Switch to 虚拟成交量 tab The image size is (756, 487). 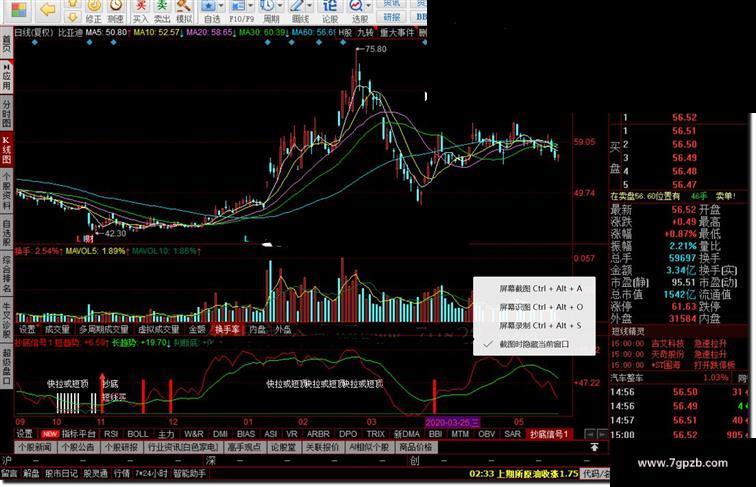pos(159,329)
